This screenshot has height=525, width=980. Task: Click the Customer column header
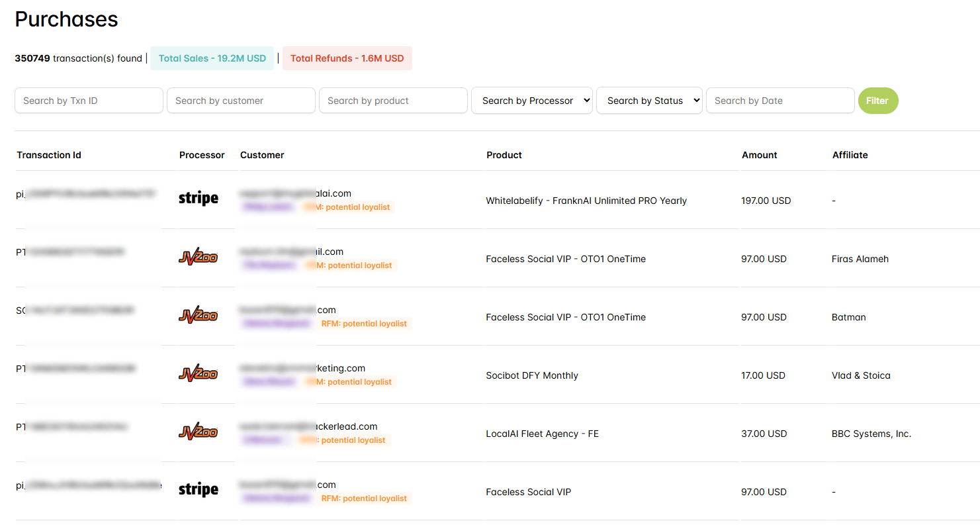point(262,155)
